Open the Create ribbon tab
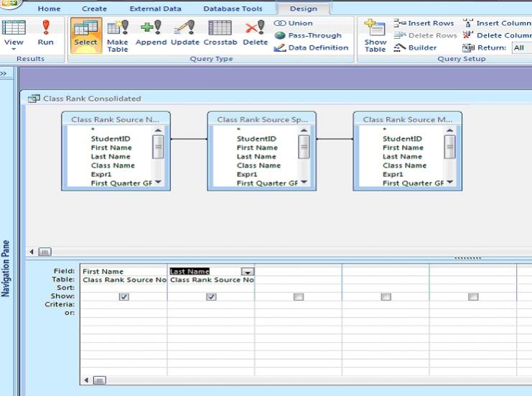The image size is (532, 396). click(94, 9)
